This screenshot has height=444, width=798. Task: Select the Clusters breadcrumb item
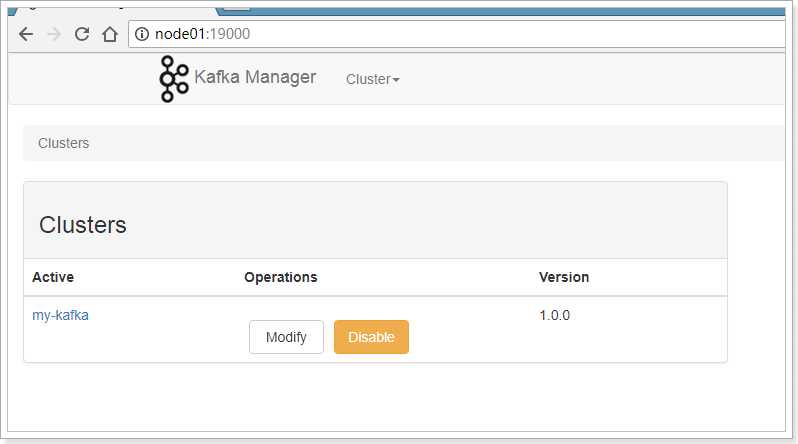pos(63,143)
